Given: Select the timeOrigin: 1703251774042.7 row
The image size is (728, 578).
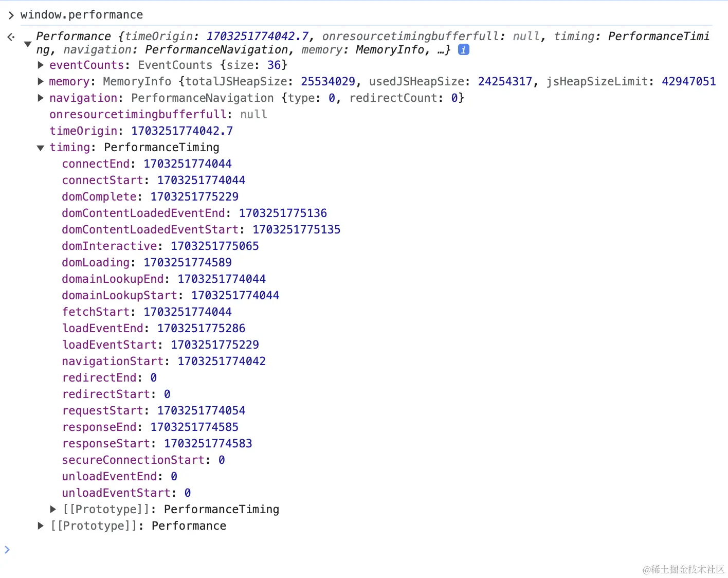Looking at the screenshot, I should [x=141, y=131].
